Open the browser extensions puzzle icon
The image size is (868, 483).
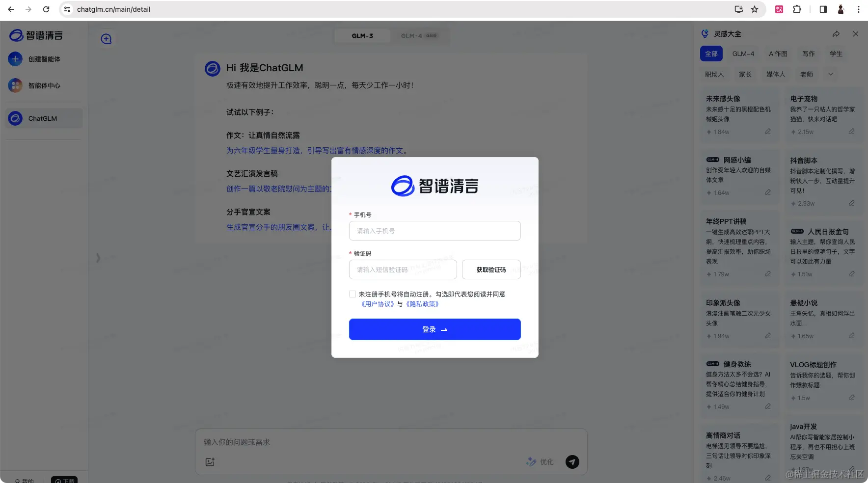coord(797,9)
